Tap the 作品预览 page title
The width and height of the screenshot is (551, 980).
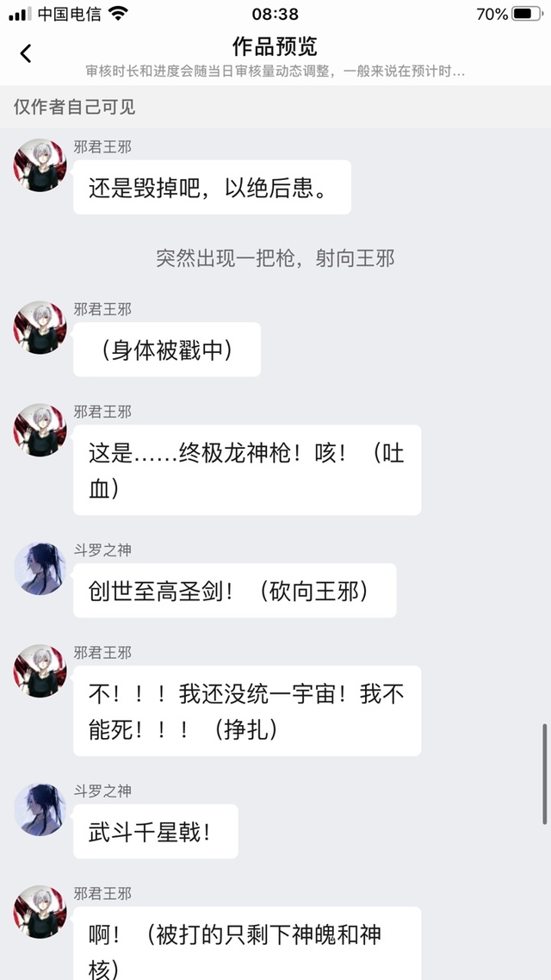(x=275, y=46)
